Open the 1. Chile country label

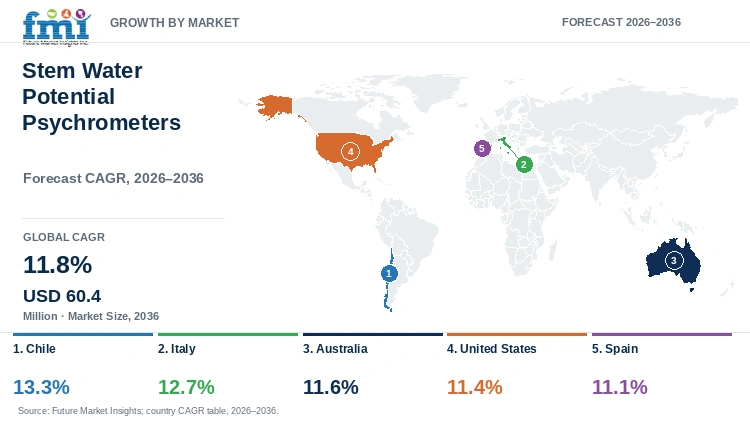[x=34, y=349]
